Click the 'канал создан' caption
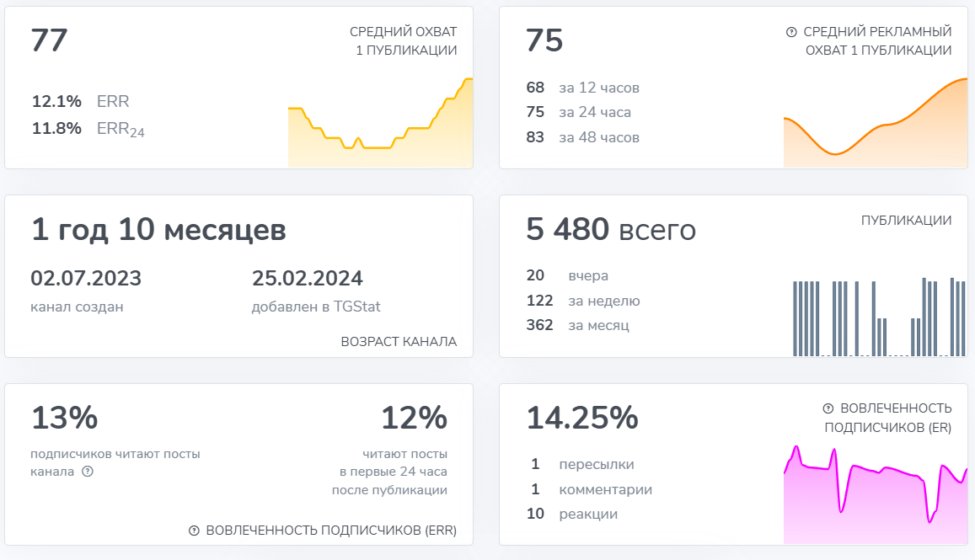This screenshot has width=975, height=560. pyautogui.click(x=77, y=307)
